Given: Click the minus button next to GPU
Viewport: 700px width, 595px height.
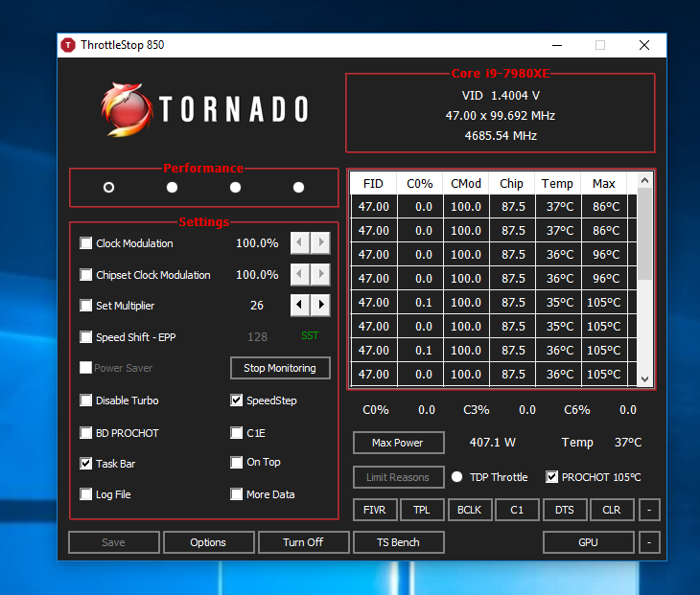Looking at the screenshot, I should [649, 542].
